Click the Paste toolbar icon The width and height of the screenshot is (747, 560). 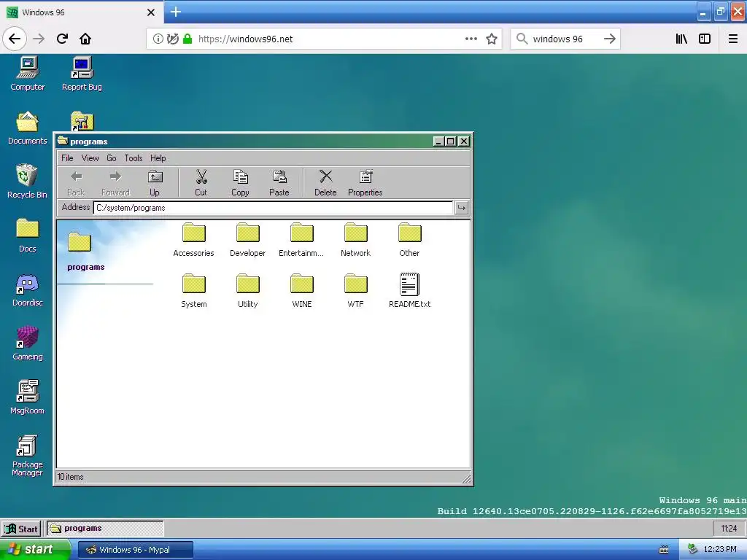tap(279, 183)
